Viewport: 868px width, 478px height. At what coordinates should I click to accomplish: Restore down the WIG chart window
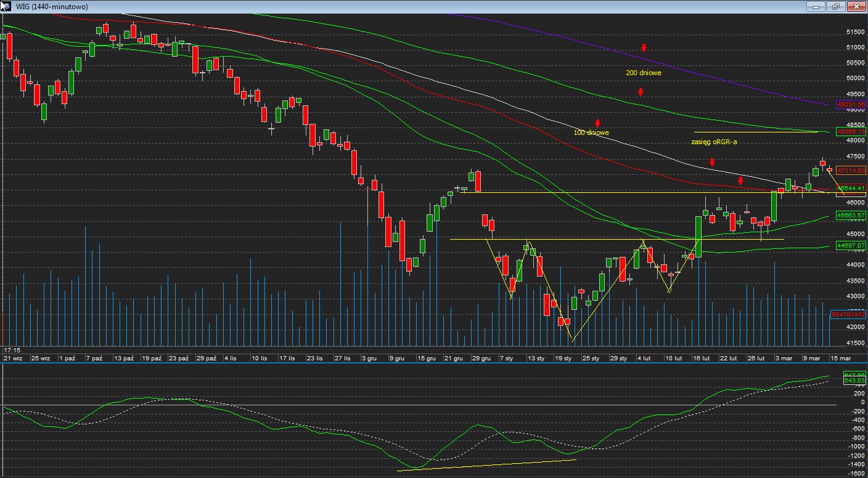[835, 6]
